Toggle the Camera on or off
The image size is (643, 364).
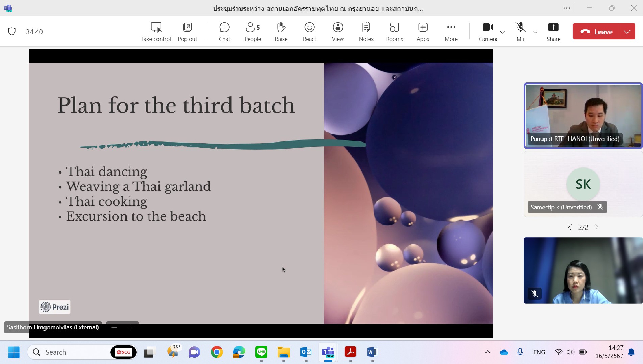point(488,32)
